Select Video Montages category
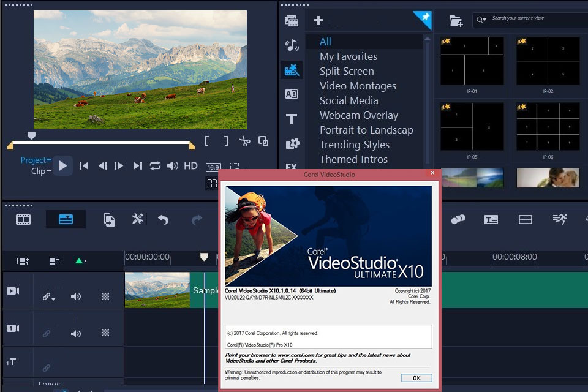This screenshot has width=588, height=392. (358, 86)
